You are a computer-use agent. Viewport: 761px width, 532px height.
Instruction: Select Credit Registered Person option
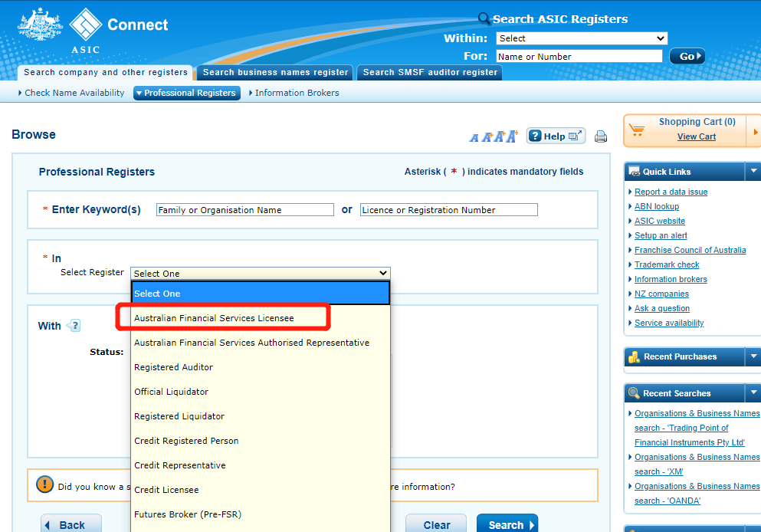(260, 441)
